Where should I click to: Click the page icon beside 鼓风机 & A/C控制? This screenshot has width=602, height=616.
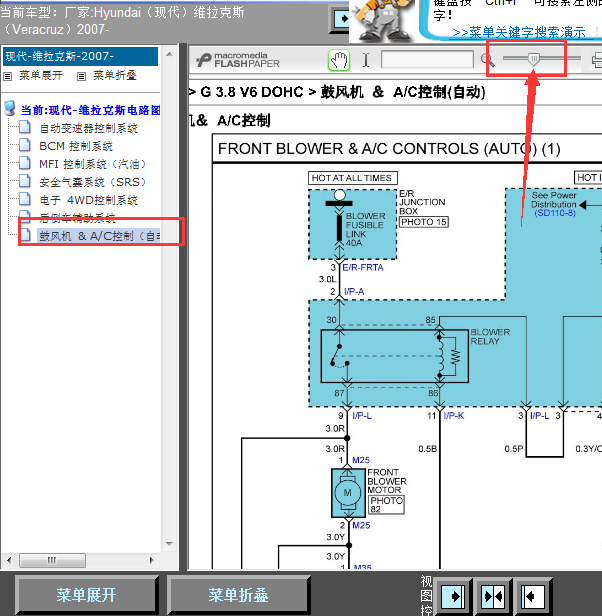click(x=25, y=235)
